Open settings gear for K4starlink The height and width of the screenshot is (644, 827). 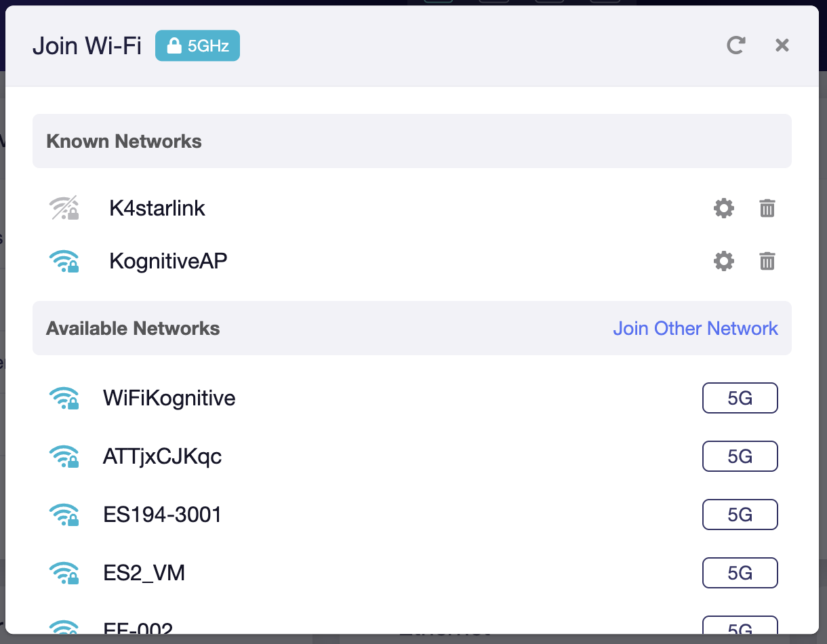pos(724,208)
